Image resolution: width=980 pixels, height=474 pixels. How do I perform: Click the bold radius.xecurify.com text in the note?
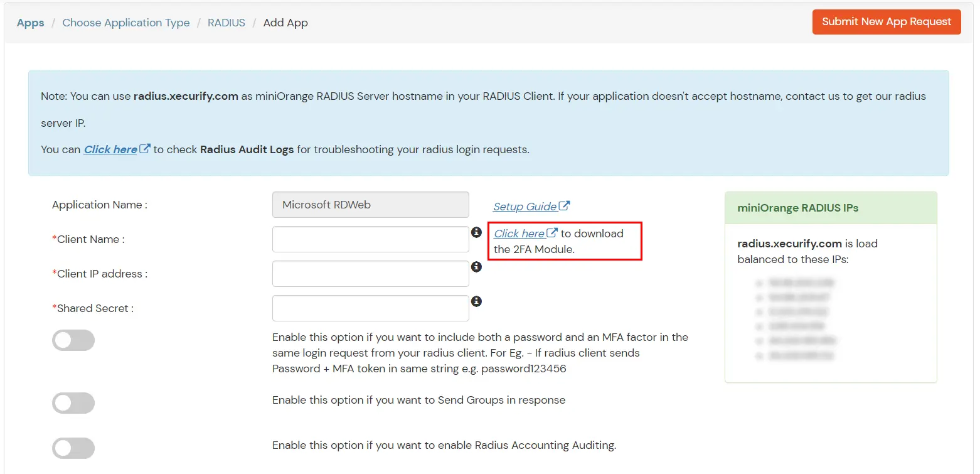pyautogui.click(x=186, y=96)
